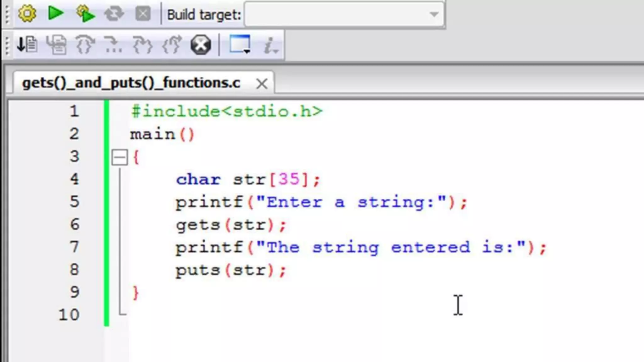Select the gets()_and_puts()_functions.c tab

coord(131,83)
